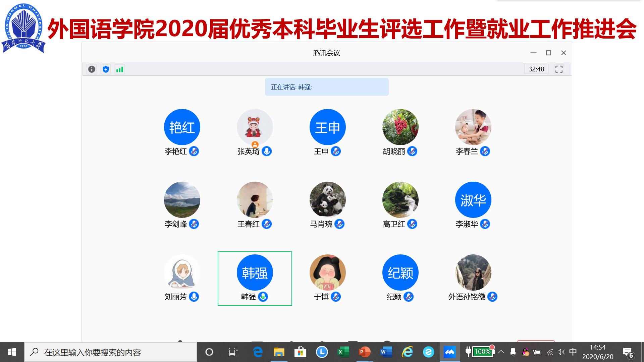The image size is (644, 362).
Task: Open PowerPoint from the taskbar
Action: click(364, 352)
